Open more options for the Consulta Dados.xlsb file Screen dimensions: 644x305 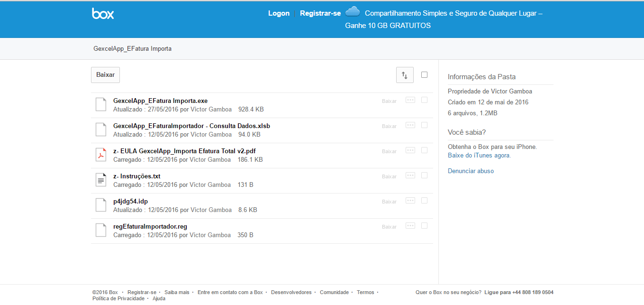(x=410, y=125)
